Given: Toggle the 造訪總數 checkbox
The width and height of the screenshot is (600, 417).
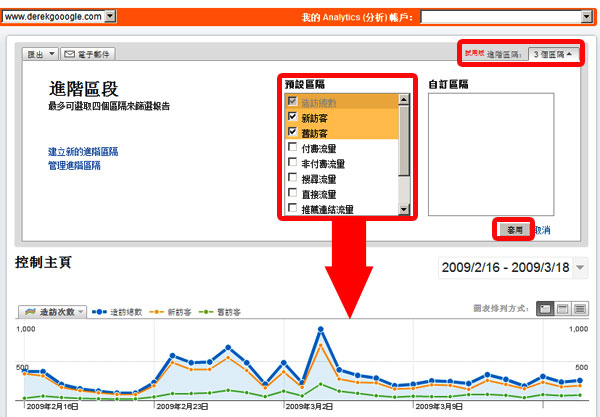Looking at the screenshot, I should [x=292, y=101].
